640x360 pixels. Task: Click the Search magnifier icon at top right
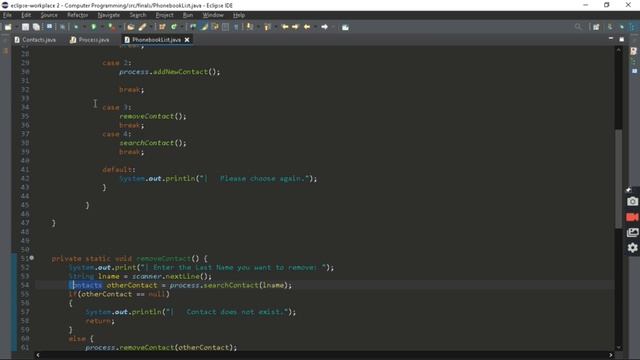point(578,27)
